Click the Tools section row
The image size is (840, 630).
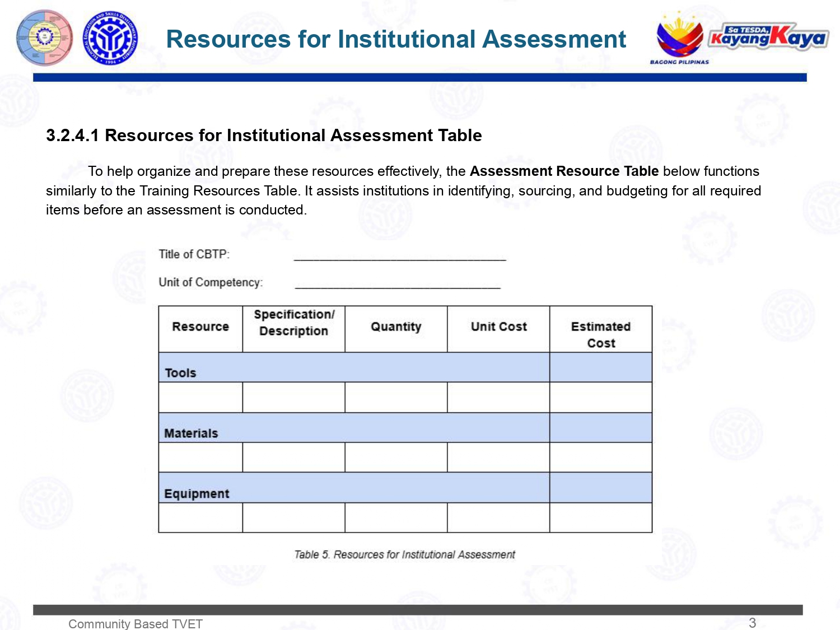[405, 367]
